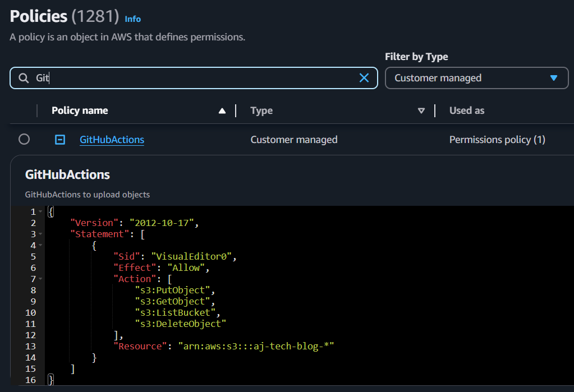Click the Resource ARN value on line 13
Viewport: 574px width, 392px height.
point(256,346)
